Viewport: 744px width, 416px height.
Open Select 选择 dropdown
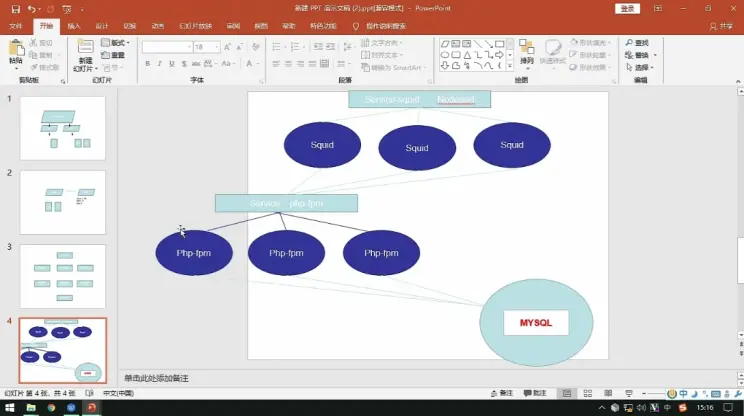point(640,67)
